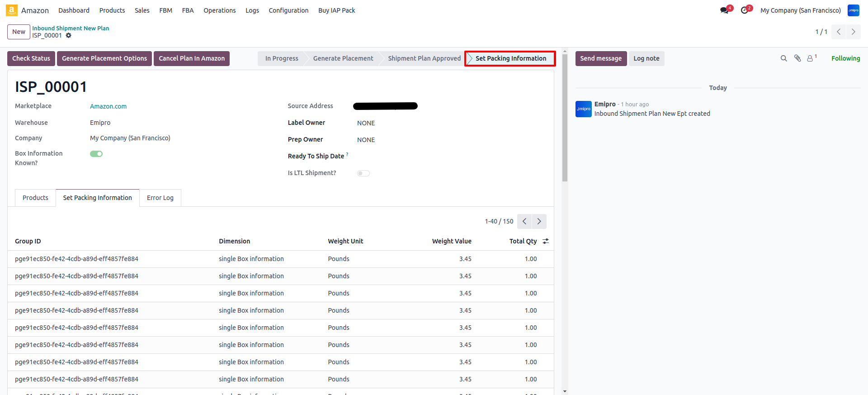Open column settings icon next to Total Qty
Viewport: 868px width, 395px height.
(x=546, y=241)
